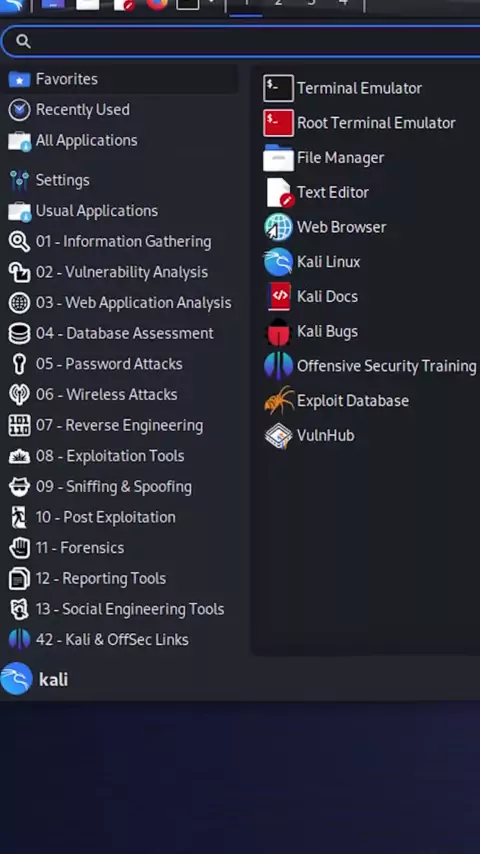Viewport: 480px width, 854px height.
Task: Click the Kali Docs link
Action: coord(327,297)
